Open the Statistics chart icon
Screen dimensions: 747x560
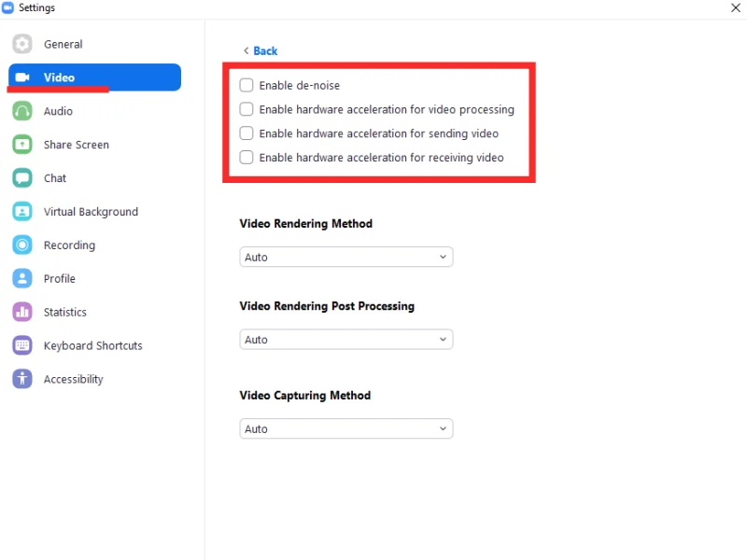(22, 313)
